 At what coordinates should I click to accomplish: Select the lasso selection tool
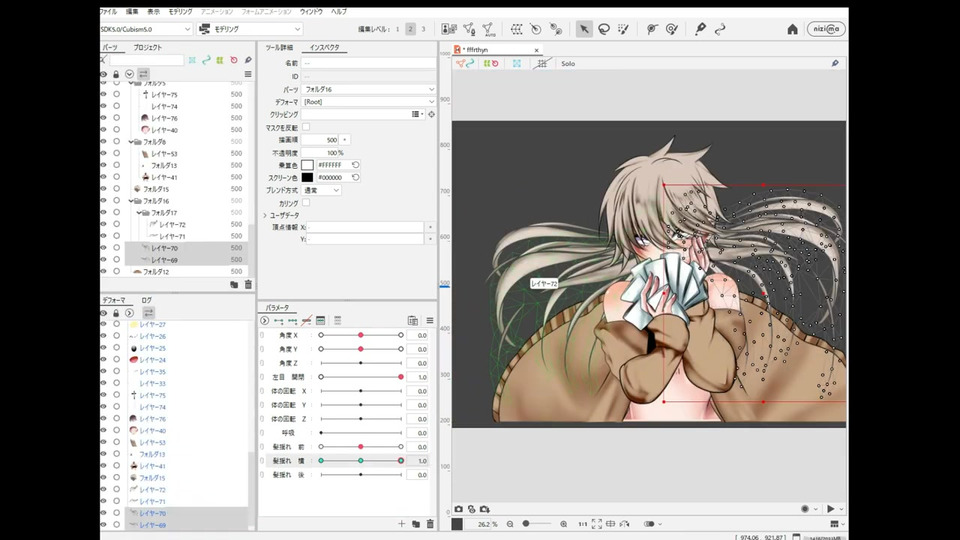coord(604,29)
